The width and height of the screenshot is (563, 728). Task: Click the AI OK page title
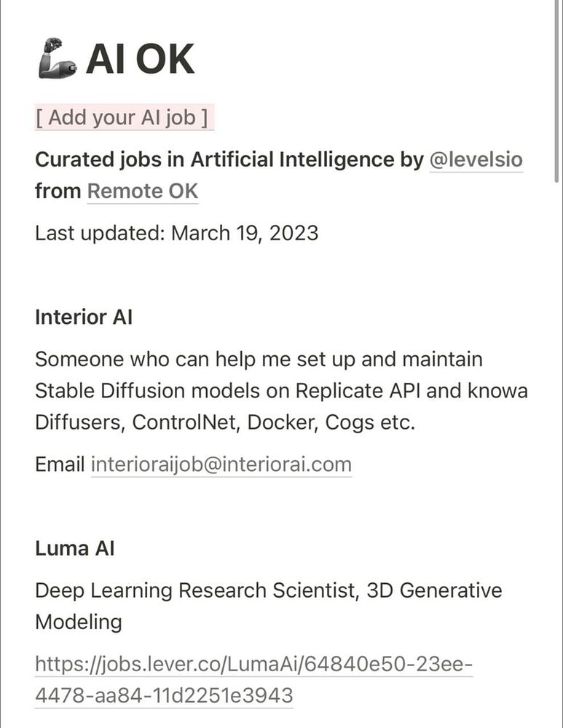140,59
